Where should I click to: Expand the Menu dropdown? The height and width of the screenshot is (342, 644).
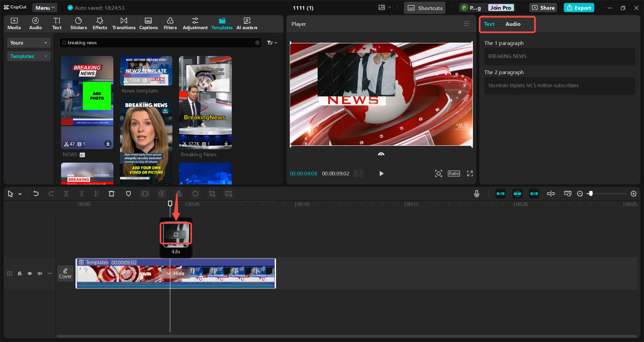(45, 8)
